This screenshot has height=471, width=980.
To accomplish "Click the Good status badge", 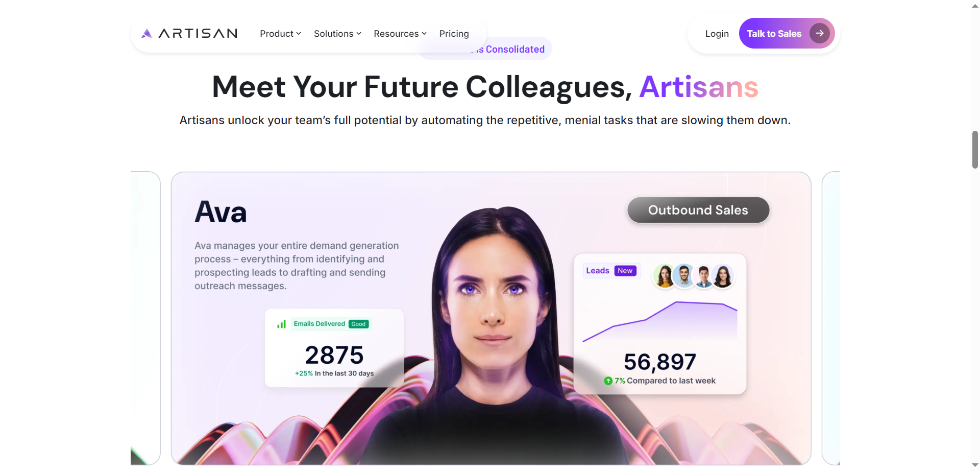I will click(358, 324).
